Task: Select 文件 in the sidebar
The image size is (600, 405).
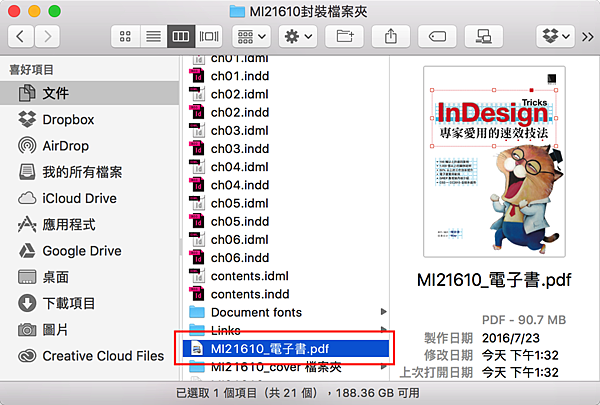Action: pyautogui.click(x=90, y=93)
